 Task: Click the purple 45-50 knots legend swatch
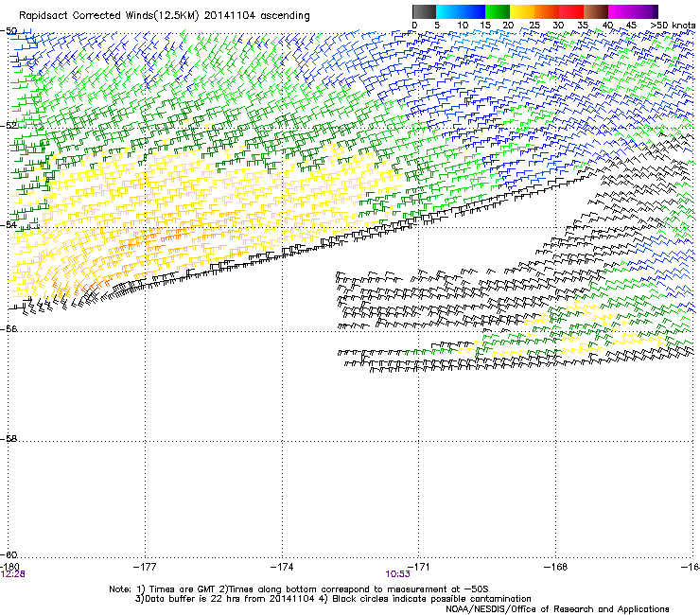645,11
